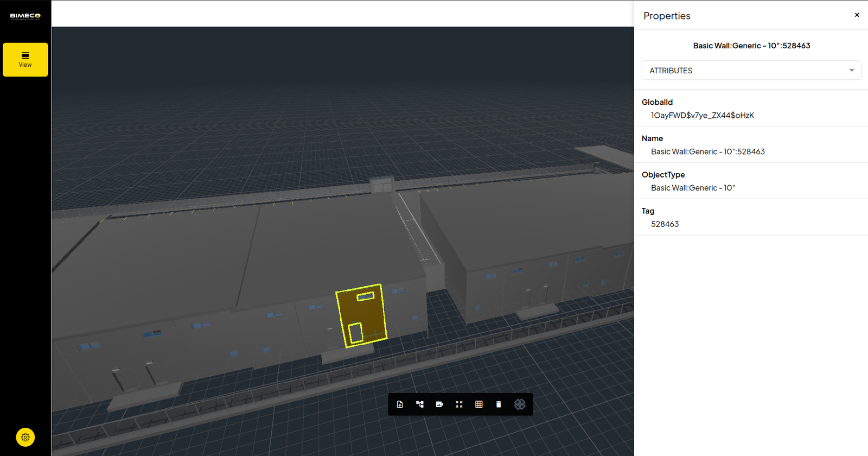Open the yellow View menu button
868x456 pixels.
pyautogui.click(x=25, y=60)
